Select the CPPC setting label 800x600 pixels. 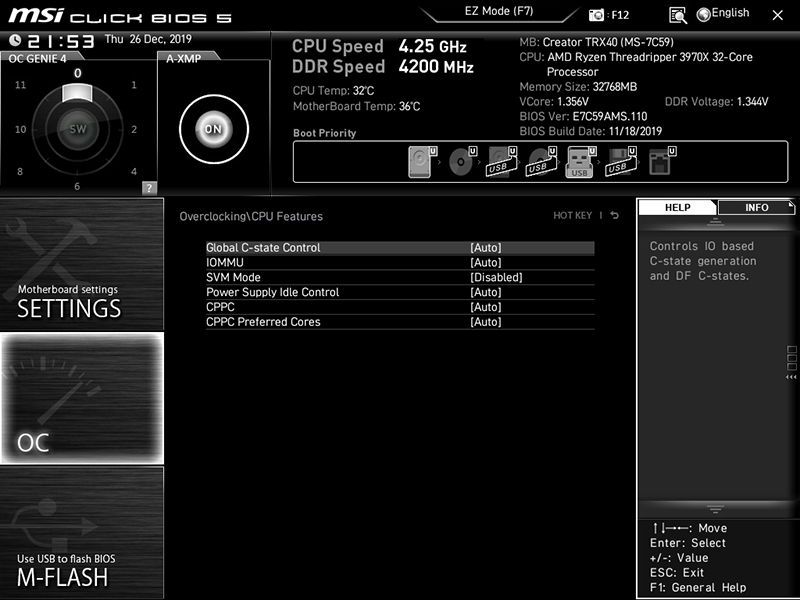(x=220, y=307)
